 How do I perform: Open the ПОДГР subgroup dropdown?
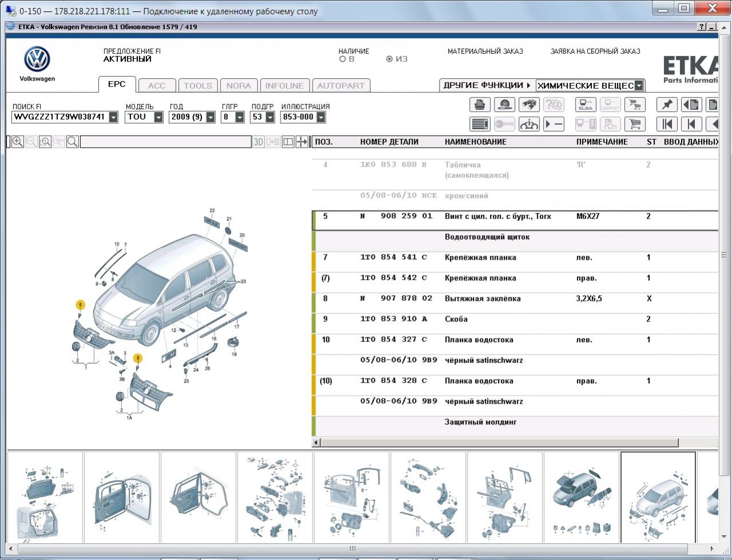tap(270, 117)
